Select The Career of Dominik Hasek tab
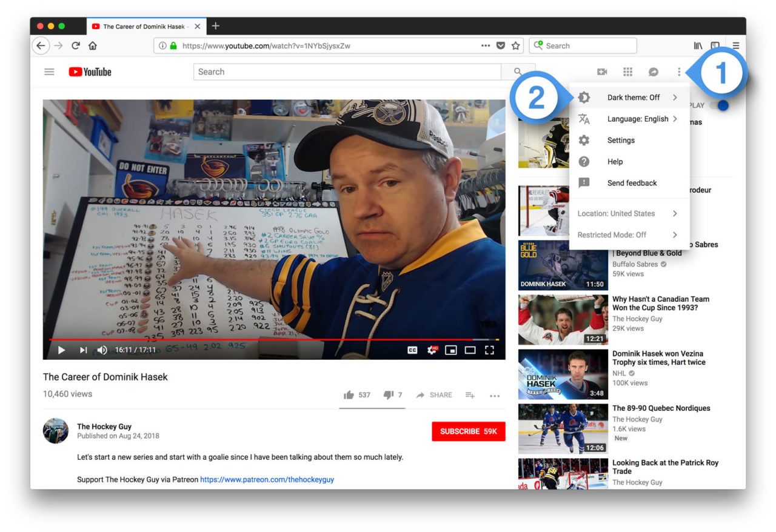This screenshot has height=532, width=776. click(145, 26)
